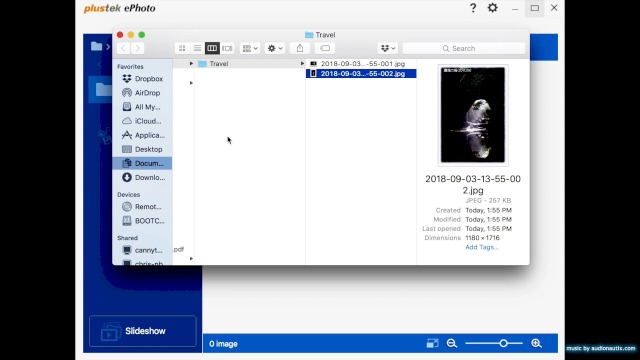The image size is (640, 360).
Task: Click the Finder share button
Action: 300,48
